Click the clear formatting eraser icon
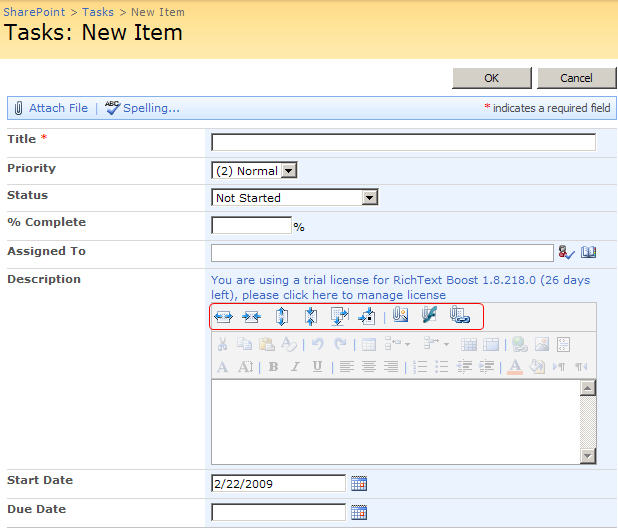The image size is (618, 528). click(289, 344)
